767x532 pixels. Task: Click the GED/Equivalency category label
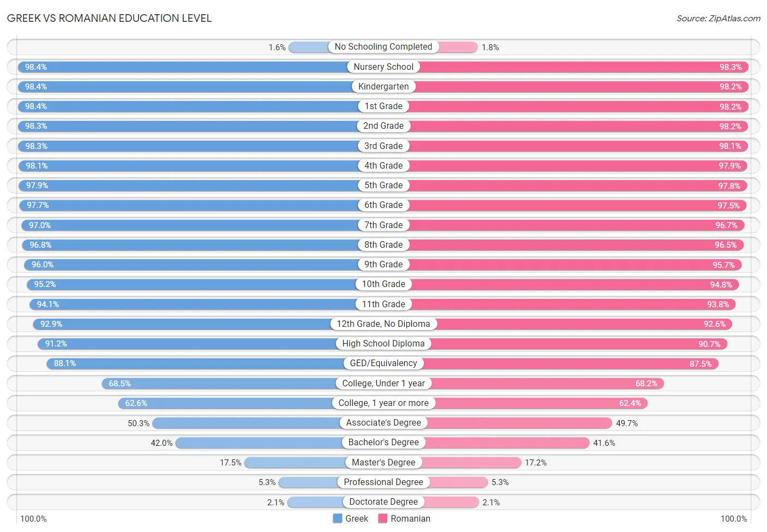pos(383,363)
